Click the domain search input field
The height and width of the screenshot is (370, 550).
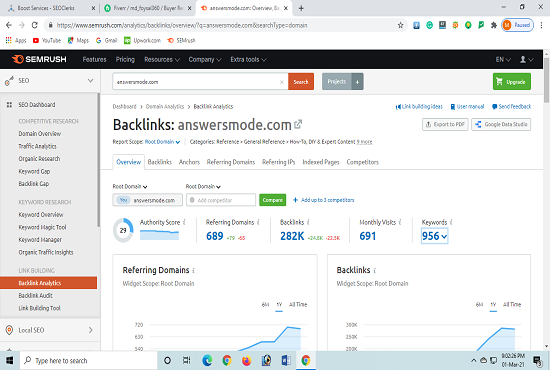click(x=200, y=82)
